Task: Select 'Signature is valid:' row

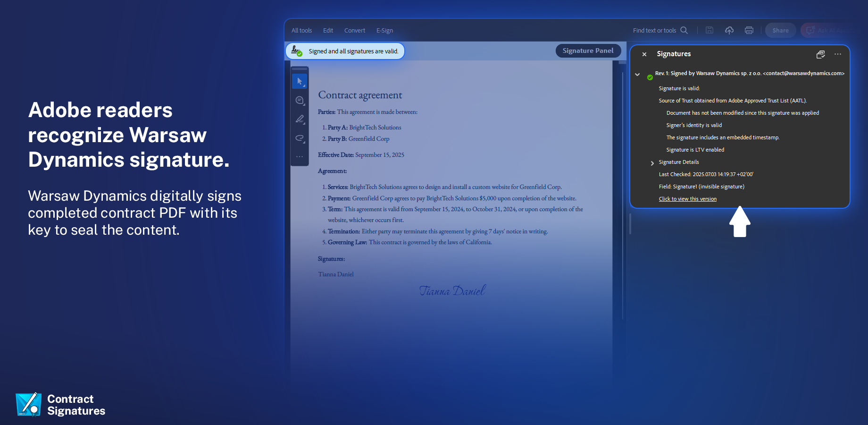Action: click(679, 88)
